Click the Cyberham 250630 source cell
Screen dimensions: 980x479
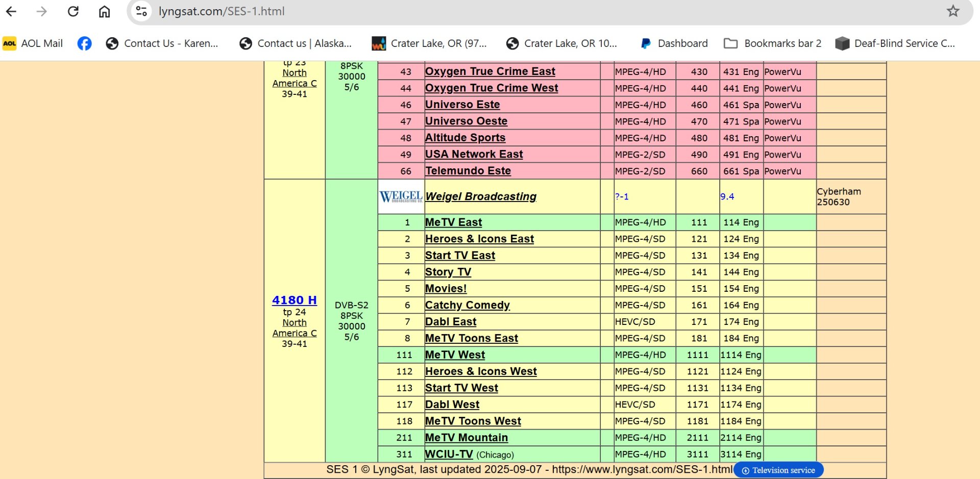click(851, 196)
